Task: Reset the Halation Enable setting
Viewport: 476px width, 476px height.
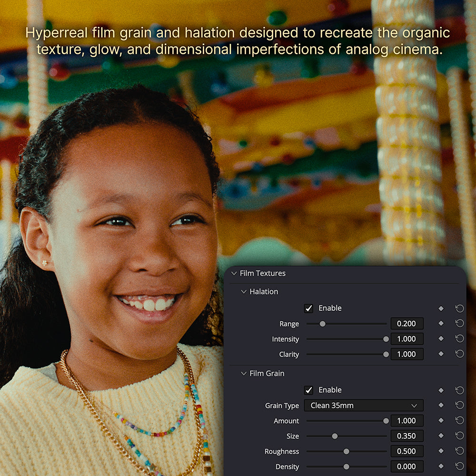Action: [x=460, y=308]
